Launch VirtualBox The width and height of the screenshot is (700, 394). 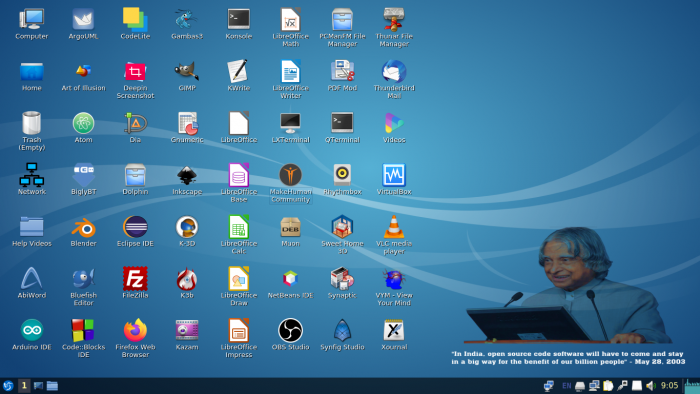pos(394,175)
